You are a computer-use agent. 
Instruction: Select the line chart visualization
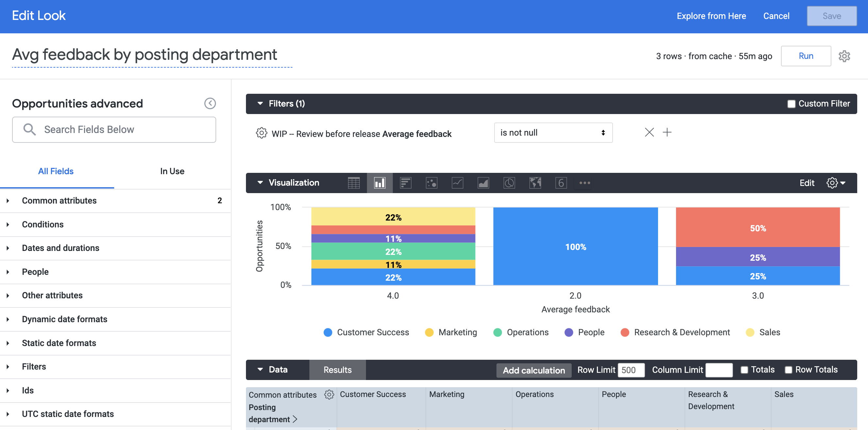(x=457, y=183)
